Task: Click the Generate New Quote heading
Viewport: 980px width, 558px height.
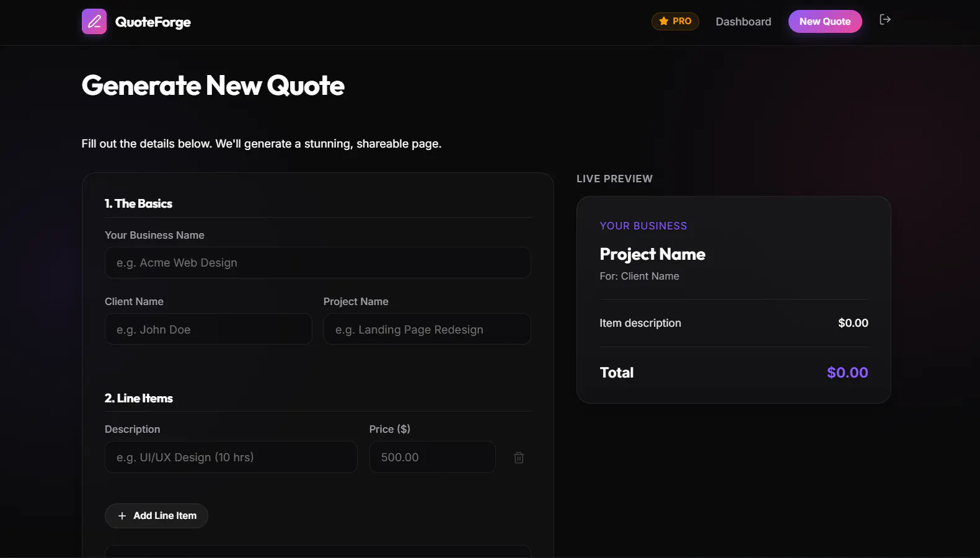Action: [213, 86]
